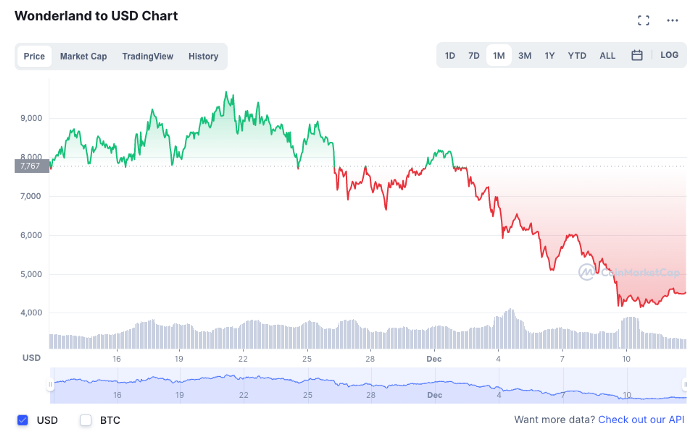700x436 pixels.
Task: Grab the left range slider handle
Action: [50, 384]
